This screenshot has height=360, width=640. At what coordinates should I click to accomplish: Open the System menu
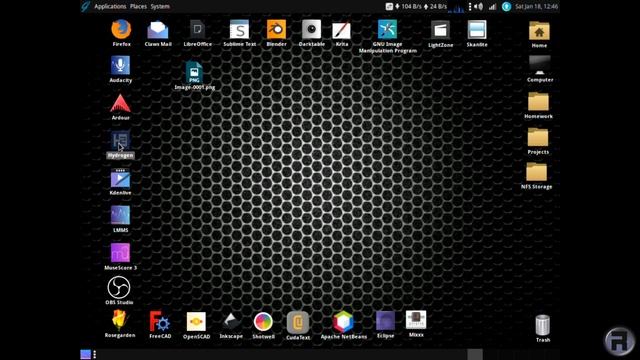160,7
